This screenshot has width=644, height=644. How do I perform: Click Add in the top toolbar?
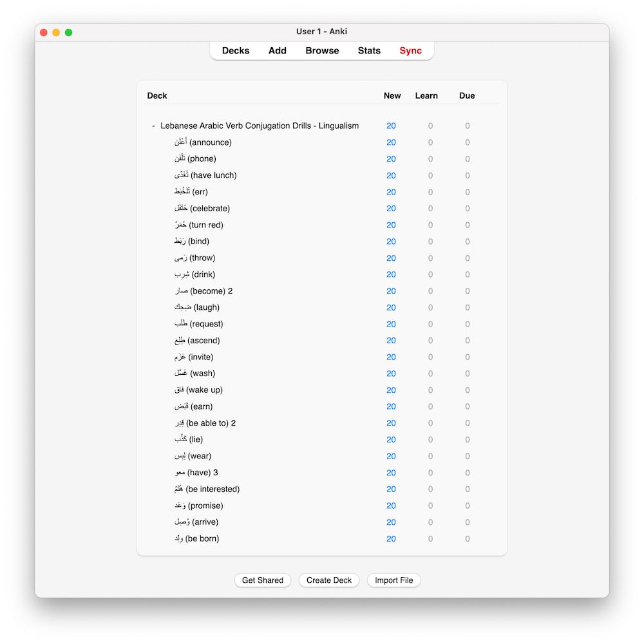(x=278, y=51)
